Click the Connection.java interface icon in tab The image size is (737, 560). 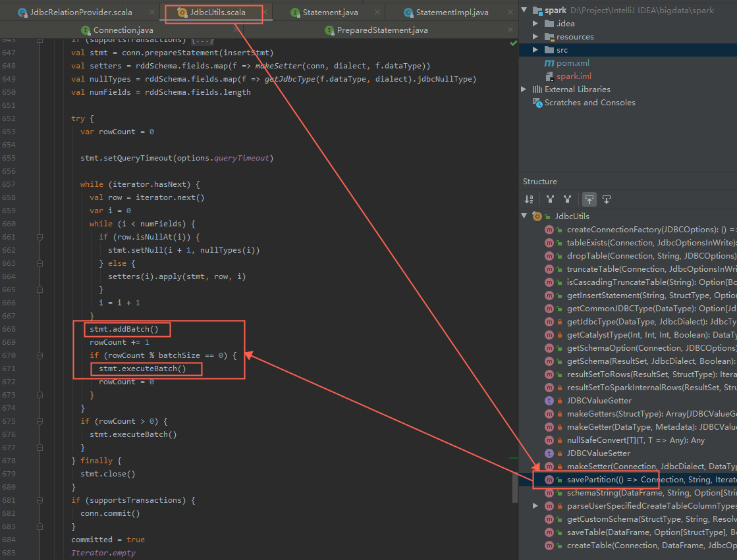[86, 30]
